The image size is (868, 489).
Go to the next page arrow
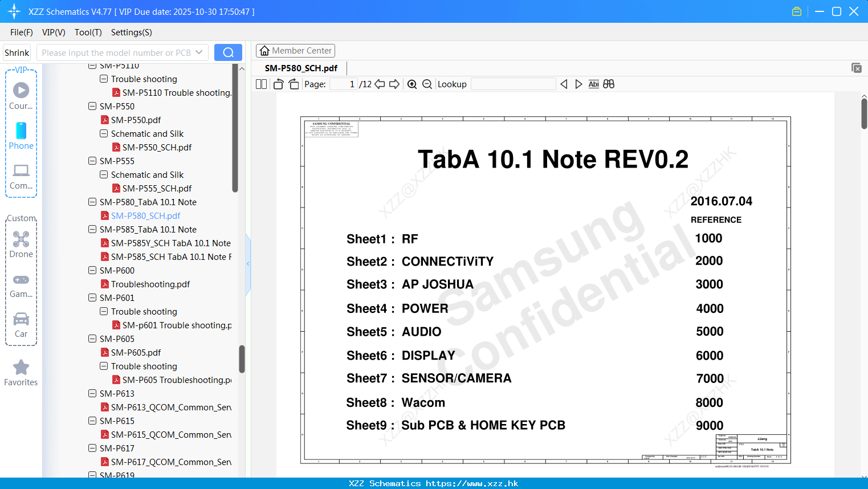pos(394,84)
